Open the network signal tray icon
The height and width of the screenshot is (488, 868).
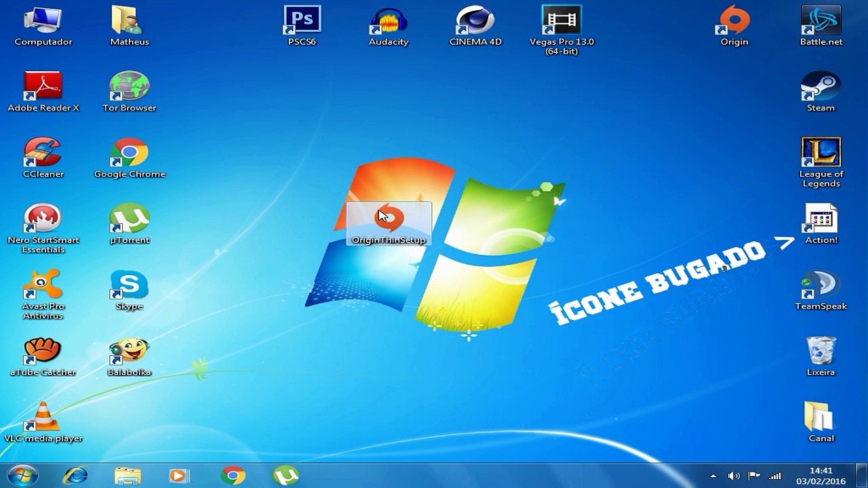pyautogui.click(x=774, y=476)
